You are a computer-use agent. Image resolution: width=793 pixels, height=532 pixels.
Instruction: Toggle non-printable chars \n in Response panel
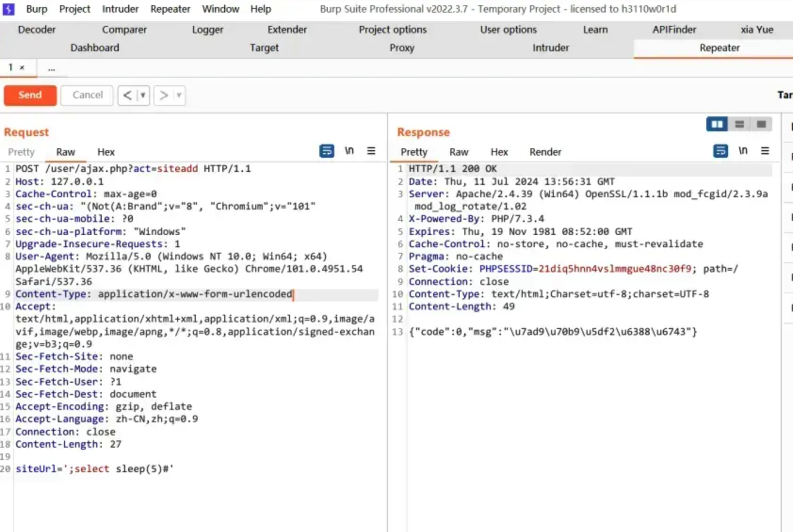(743, 151)
